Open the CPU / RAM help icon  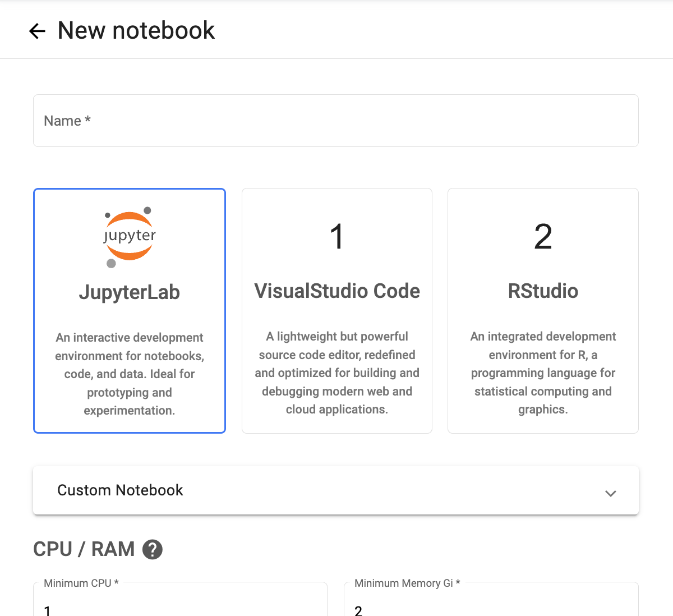[x=153, y=549]
